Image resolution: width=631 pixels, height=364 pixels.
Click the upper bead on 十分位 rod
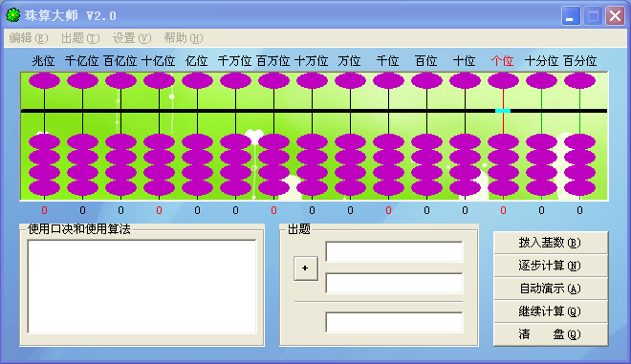[541, 80]
